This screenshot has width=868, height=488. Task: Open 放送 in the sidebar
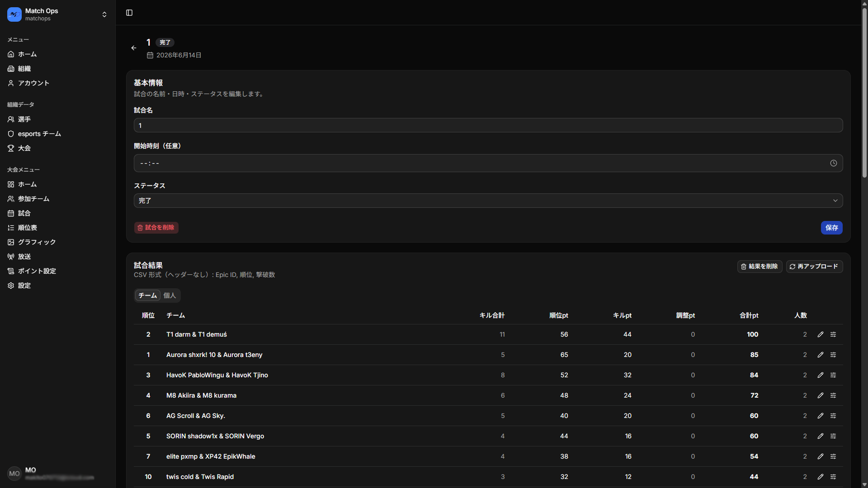tap(58, 257)
